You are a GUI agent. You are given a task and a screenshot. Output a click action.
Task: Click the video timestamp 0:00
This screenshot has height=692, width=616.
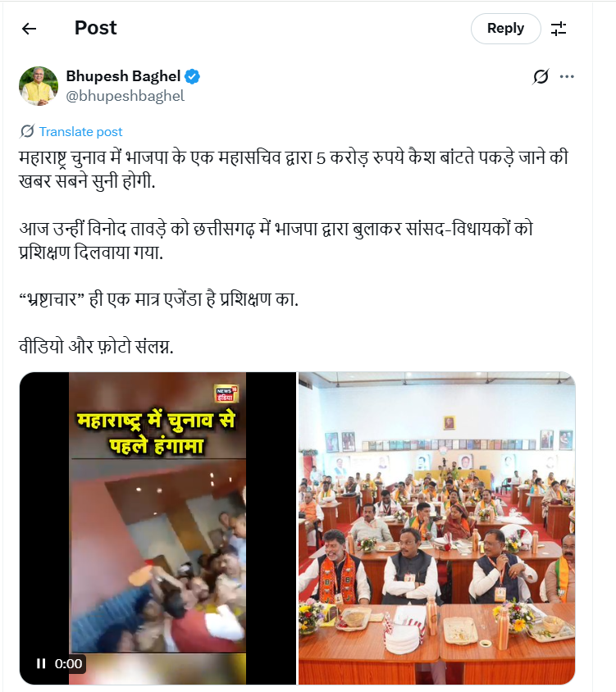pyautogui.click(x=68, y=663)
